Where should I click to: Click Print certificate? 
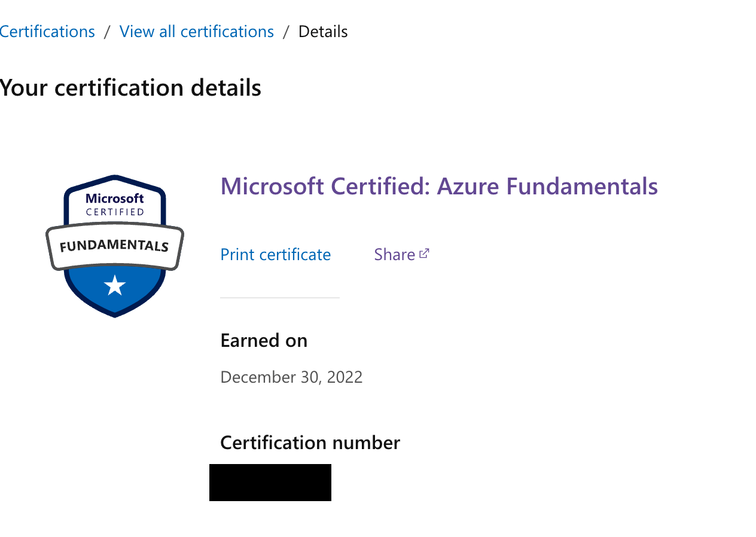click(276, 254)
